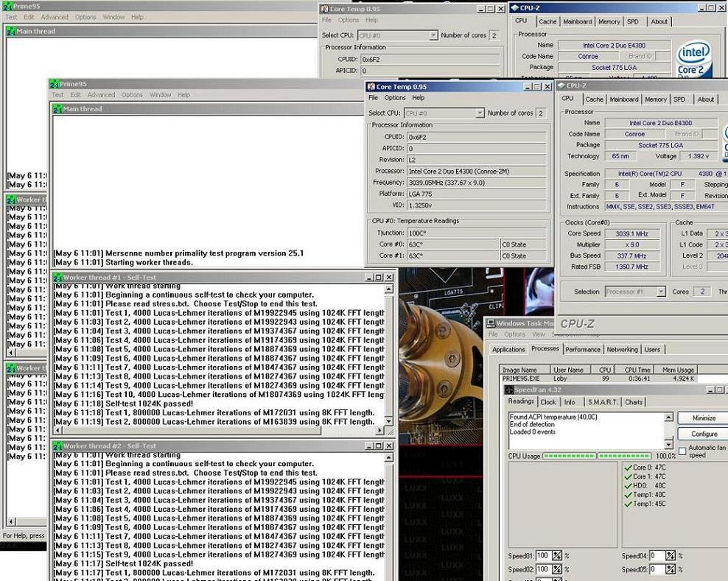
Task: Switch to the SPD tab in front CPU-Z
Action: coord(679,99)
